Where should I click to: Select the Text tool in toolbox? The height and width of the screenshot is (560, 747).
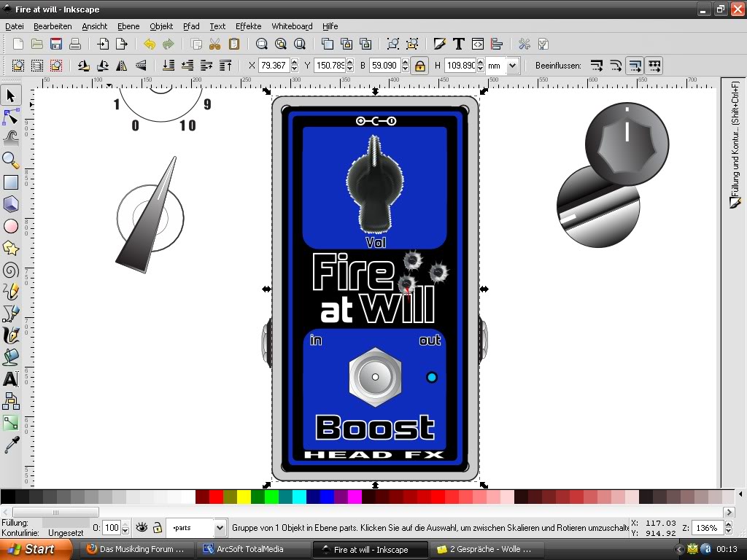[10, 379]
